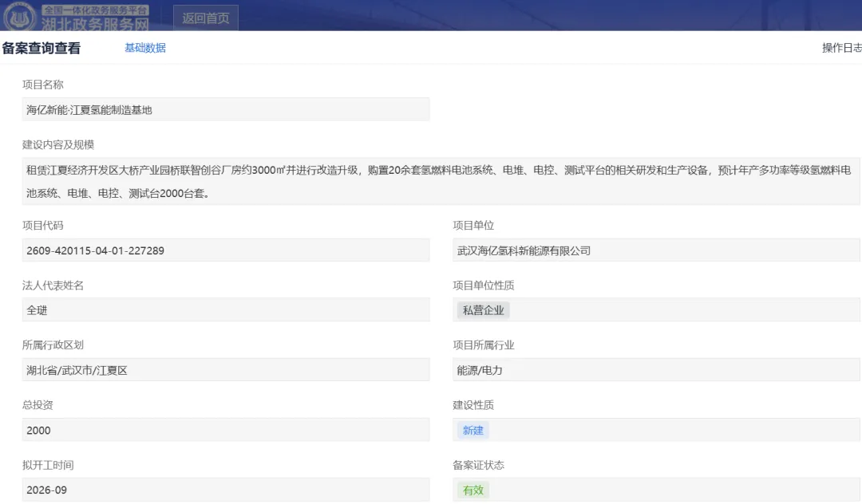The image size is (862, 504).
Task: Click the 项目名称 label
Action: pyautogui.click(x=43, y=85)
